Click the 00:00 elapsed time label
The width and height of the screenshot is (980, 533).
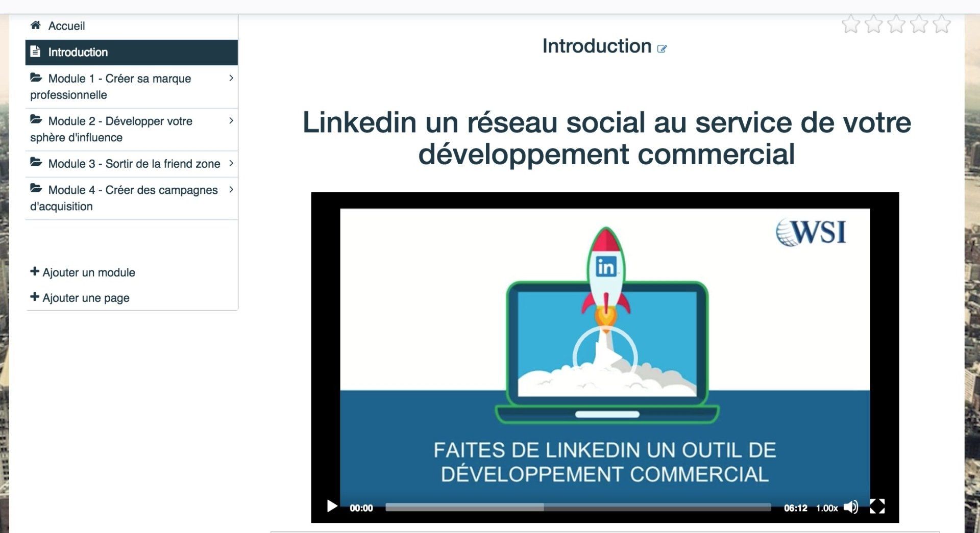click(361, 508)
